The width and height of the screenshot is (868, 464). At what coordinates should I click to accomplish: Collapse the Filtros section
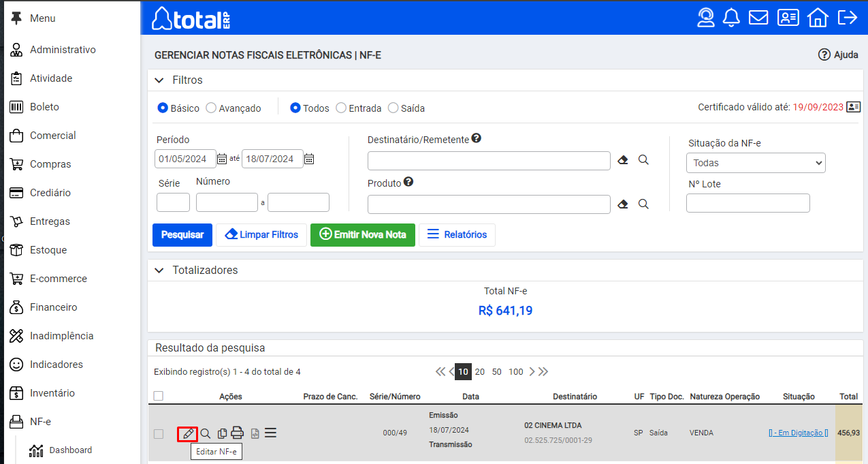point(159,80)
